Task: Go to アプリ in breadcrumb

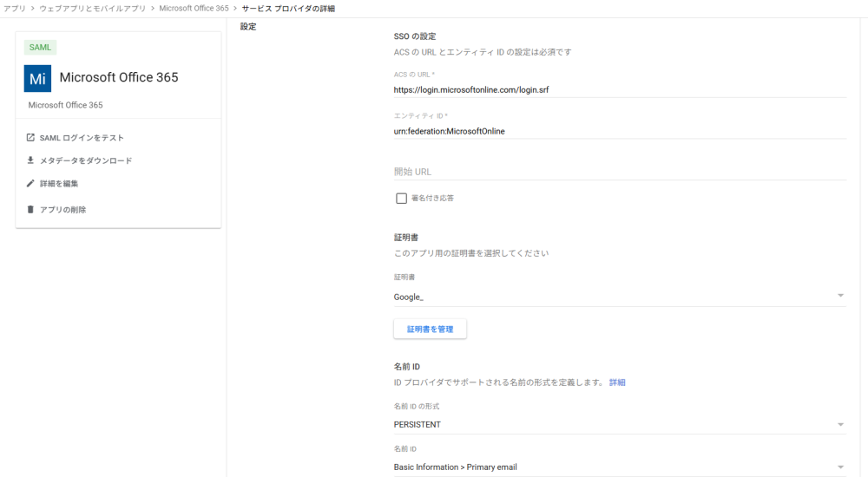Action: pos(15,8)
